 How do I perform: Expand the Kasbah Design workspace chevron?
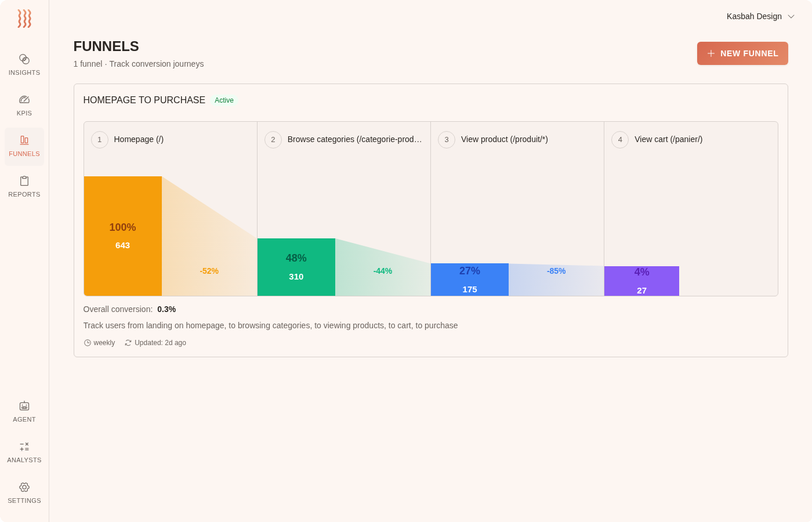click(791, 16)
